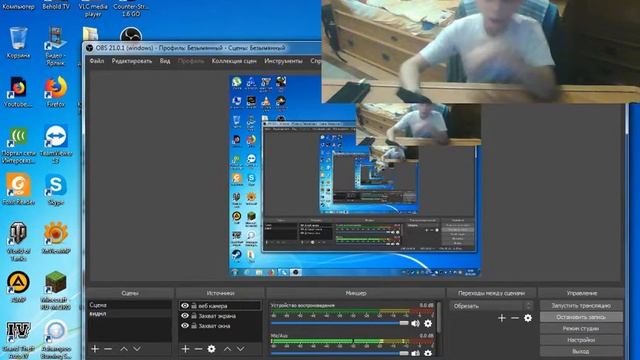Select Захват экрана source row
Viewport: 640px width, 360px height.
(x=220, y=316)
